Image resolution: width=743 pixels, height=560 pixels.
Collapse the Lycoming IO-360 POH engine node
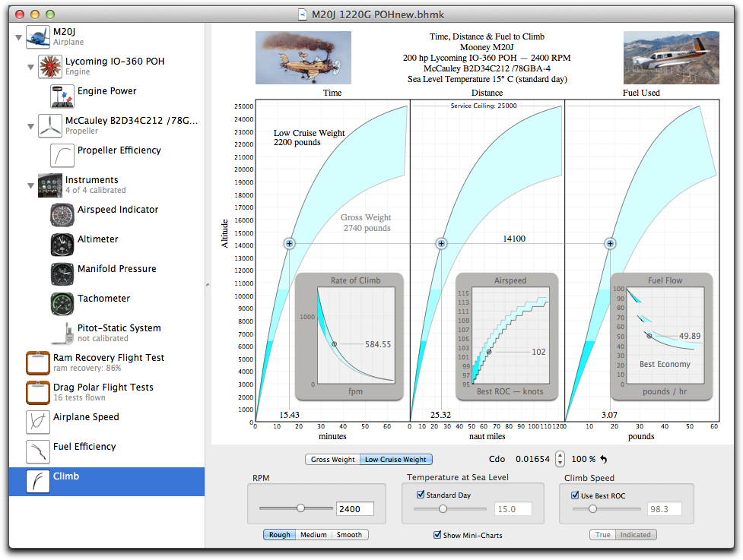click(x=31, y=67)
